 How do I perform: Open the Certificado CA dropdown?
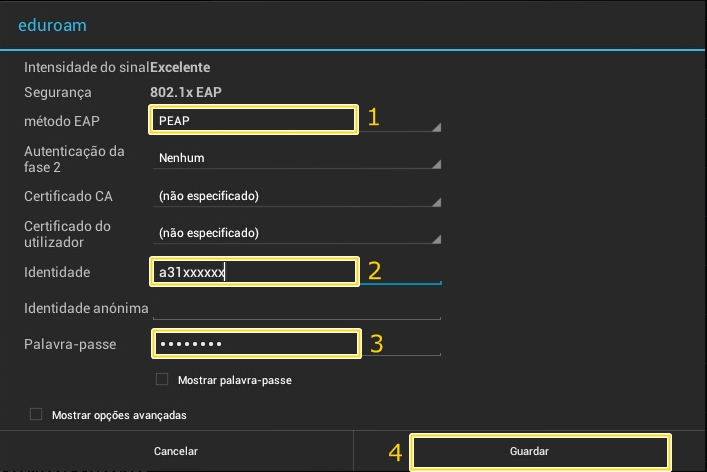tap(297, 196)
